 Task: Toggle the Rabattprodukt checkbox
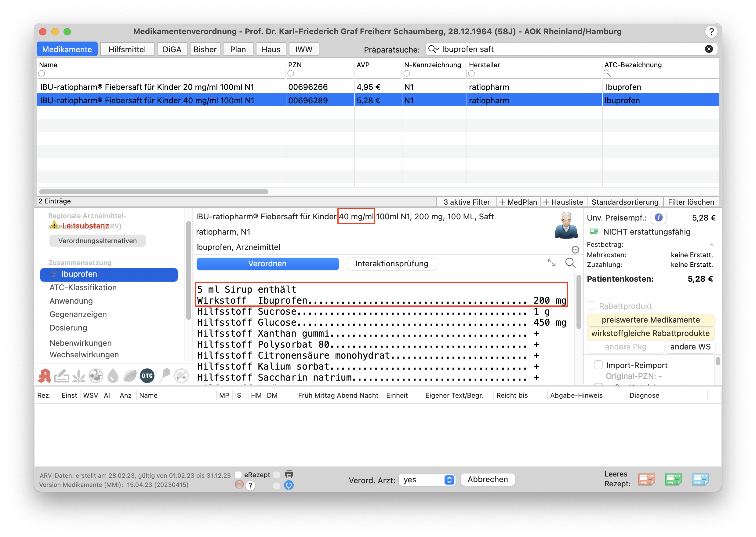pos(591,305)
